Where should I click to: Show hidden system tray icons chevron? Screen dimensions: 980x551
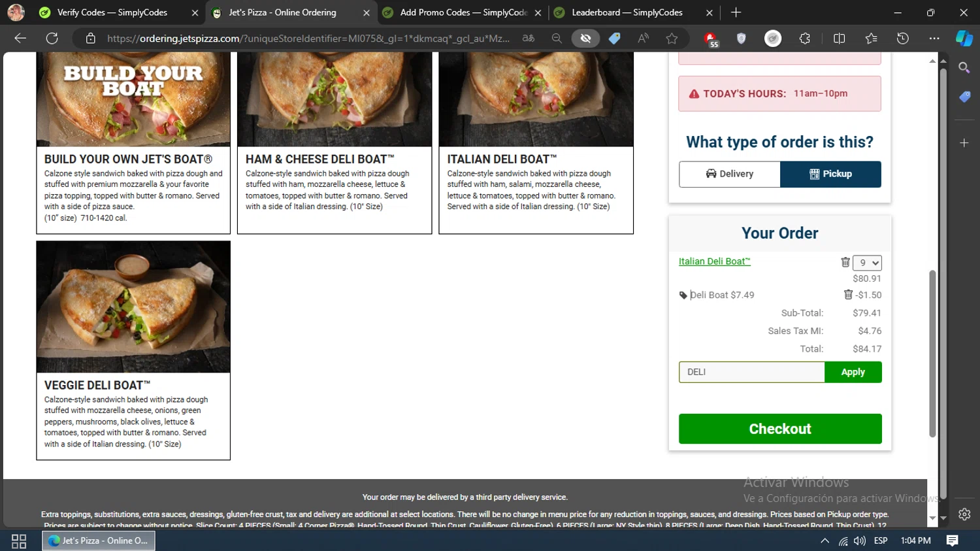tap(825, 541)
